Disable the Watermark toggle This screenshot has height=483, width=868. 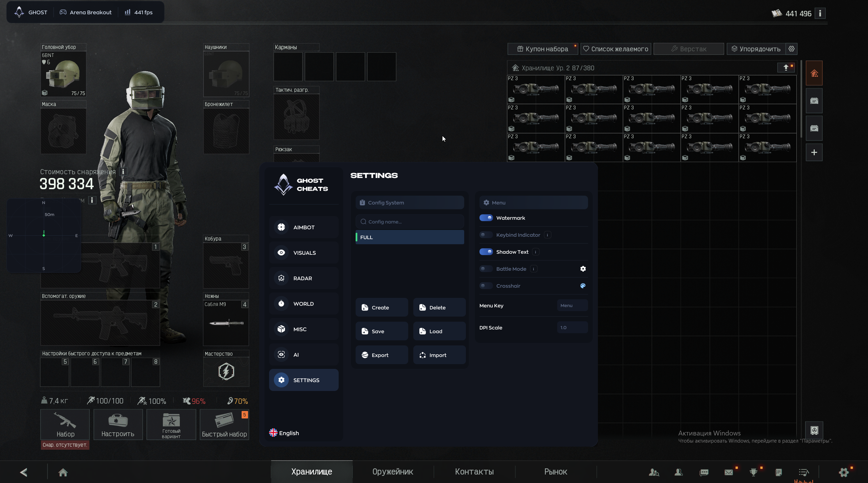pos(486,218)
